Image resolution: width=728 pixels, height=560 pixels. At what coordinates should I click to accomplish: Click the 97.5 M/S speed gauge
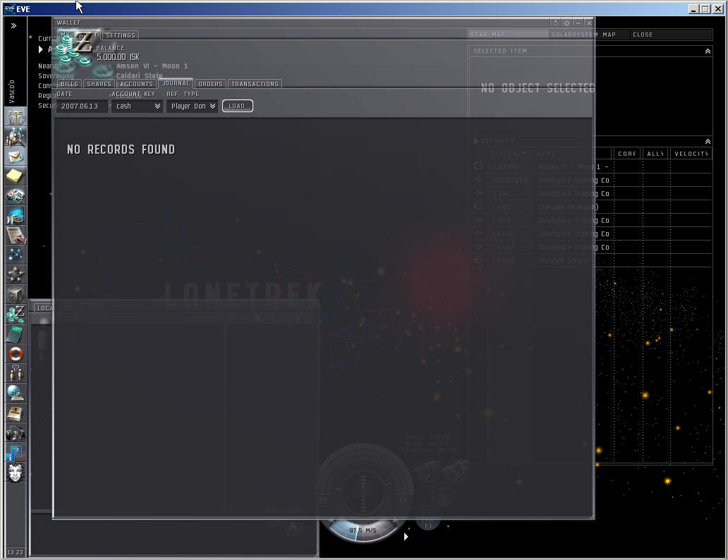[363, 530]
